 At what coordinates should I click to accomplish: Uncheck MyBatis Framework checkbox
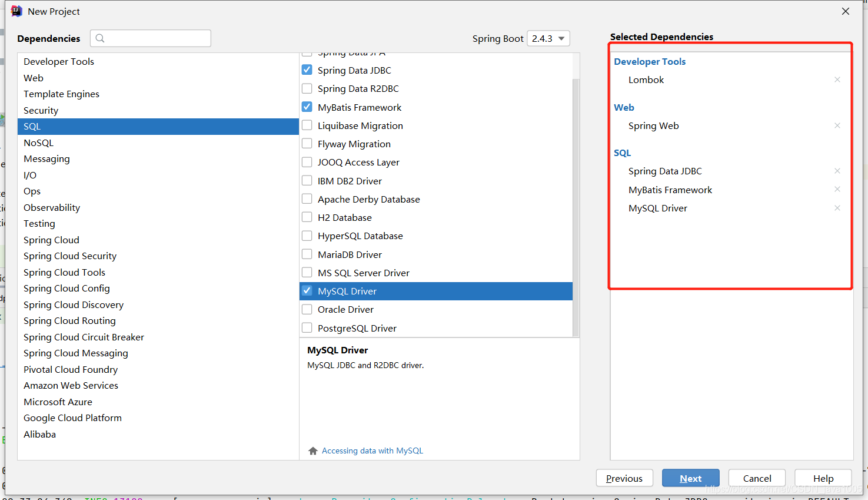[x=307, y=107]
